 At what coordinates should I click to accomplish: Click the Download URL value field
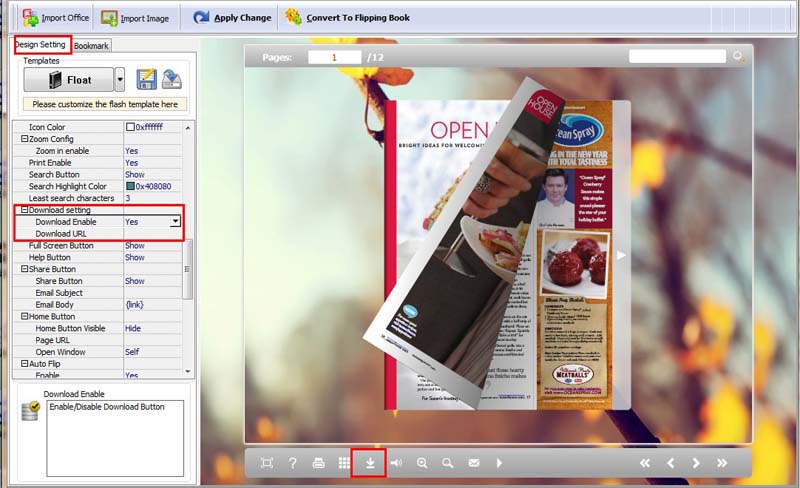click(x=152, y=233)
